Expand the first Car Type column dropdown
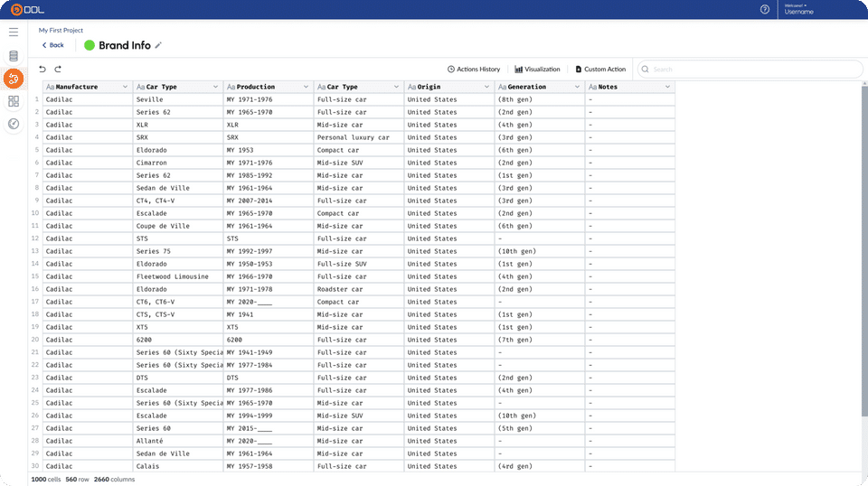 (x=215, y=87)
